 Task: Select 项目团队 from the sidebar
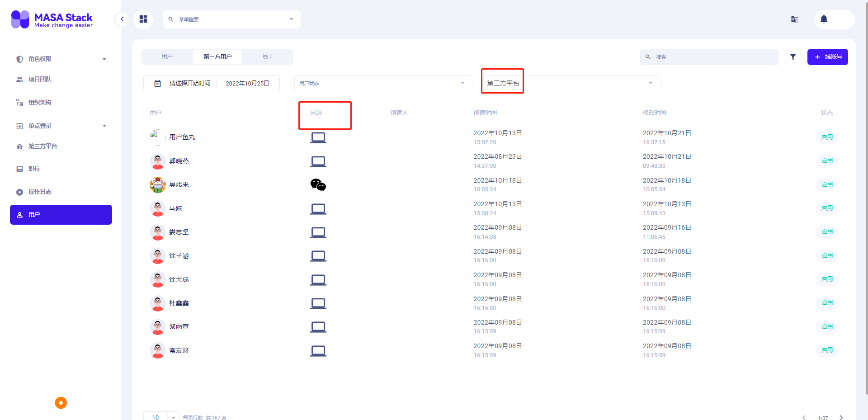[x=39, y=79]
